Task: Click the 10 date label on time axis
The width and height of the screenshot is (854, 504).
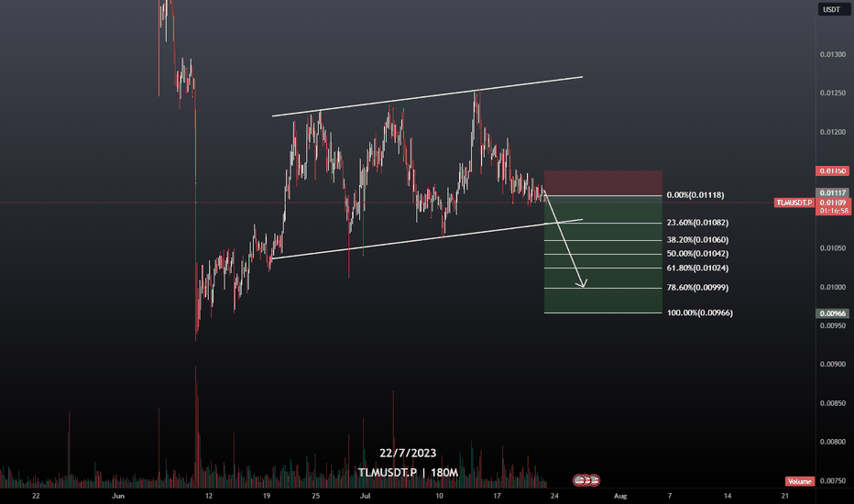Action: pos(439,496)
